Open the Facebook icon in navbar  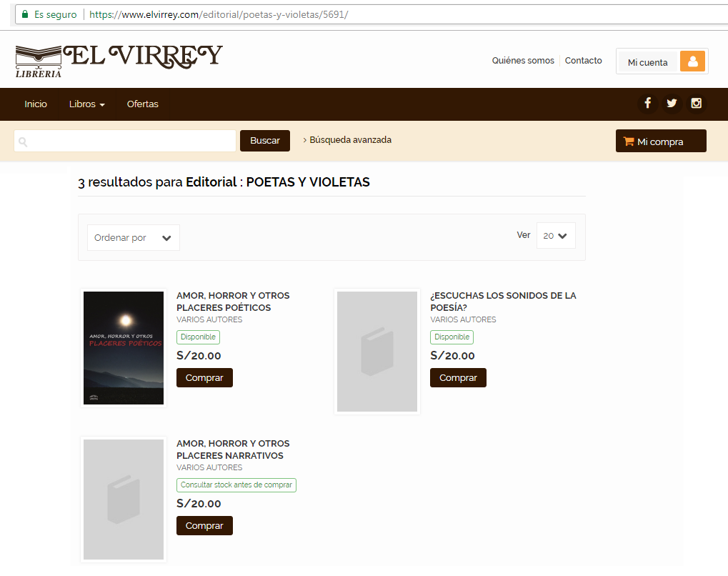tap(648, 103)
